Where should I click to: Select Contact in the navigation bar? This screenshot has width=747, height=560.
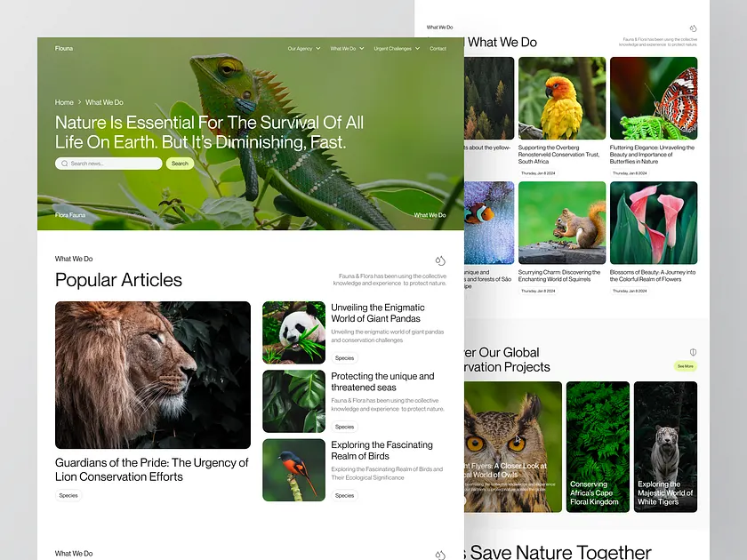coord(438,49)
